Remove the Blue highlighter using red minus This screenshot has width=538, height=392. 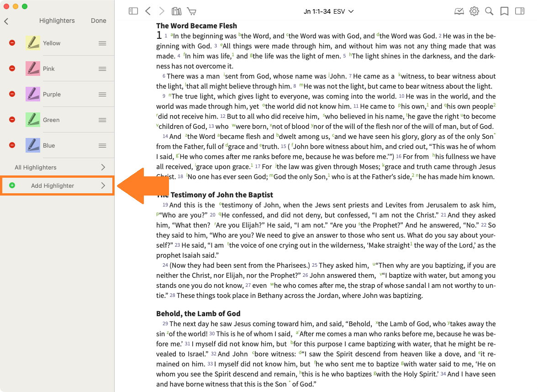coord(12,145)
